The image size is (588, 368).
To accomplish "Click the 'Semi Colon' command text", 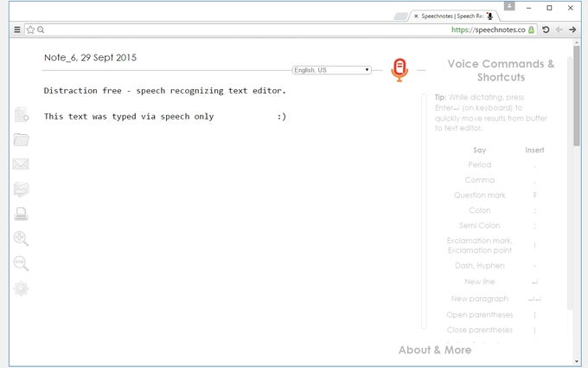I will pos(480,225).
